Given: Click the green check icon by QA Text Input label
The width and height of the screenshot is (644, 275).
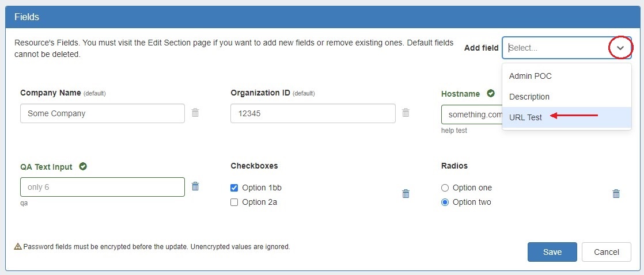Looking at the screenshot, I should point(83,167).
